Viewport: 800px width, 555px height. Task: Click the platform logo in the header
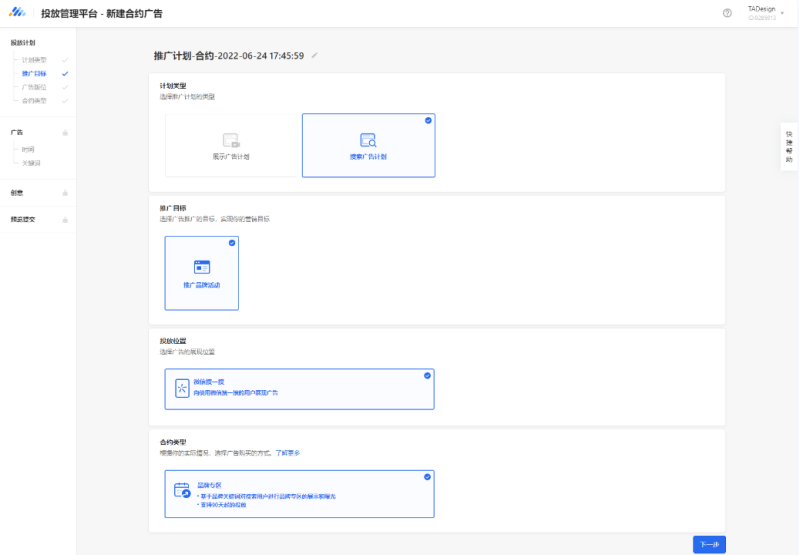click(18, 13)
